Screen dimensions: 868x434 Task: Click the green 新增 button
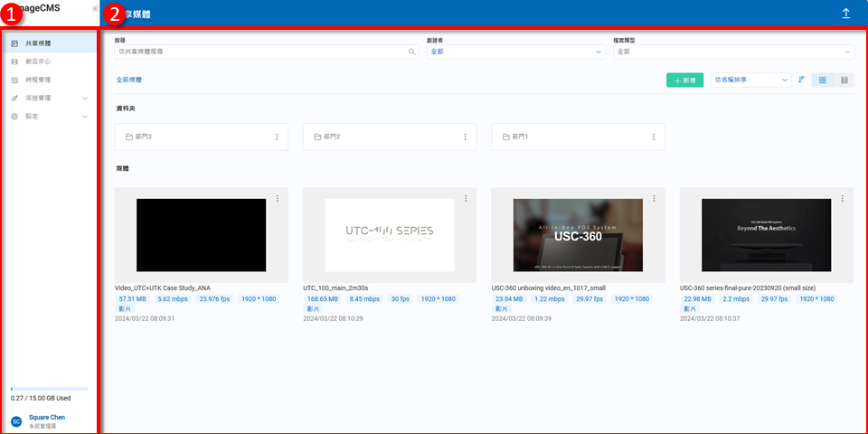point(684,80)
